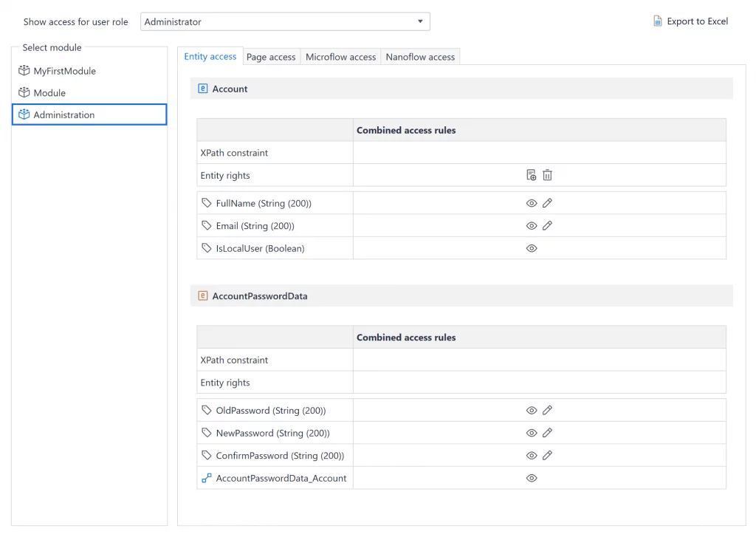Click the eye icon for AccountPasswordData_Account association
Viewport: 756px width, 537px height.
tap(531, 479)
